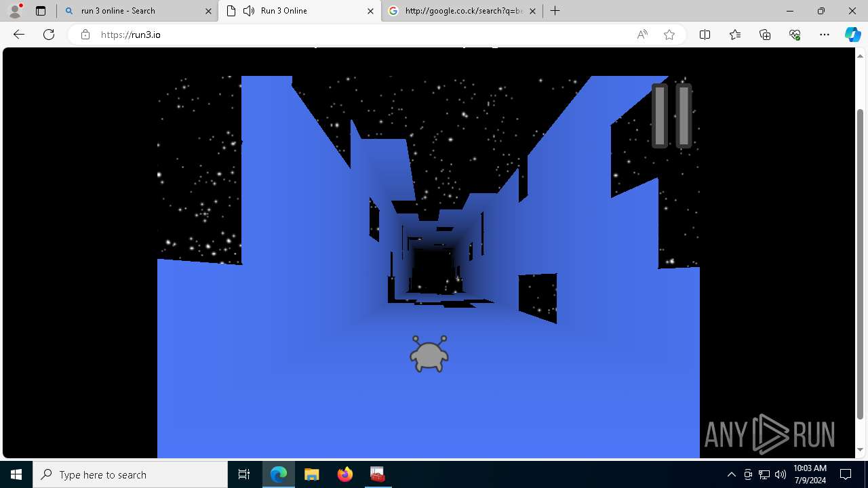
Task: Open Task View on taskbar
Action: [244, 474]
